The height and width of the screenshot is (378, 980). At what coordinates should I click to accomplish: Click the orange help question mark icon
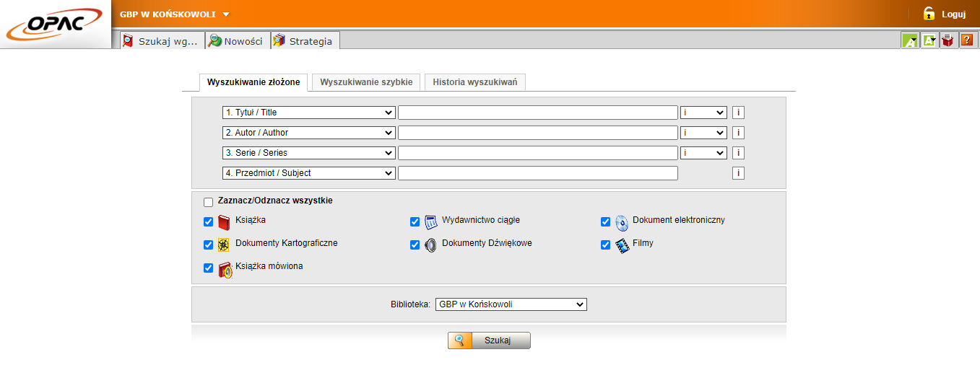966,41
